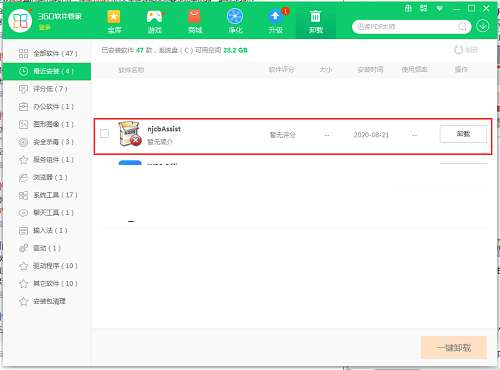
Task: Click the refresh icon above the list
Action: tap(459, 50)
